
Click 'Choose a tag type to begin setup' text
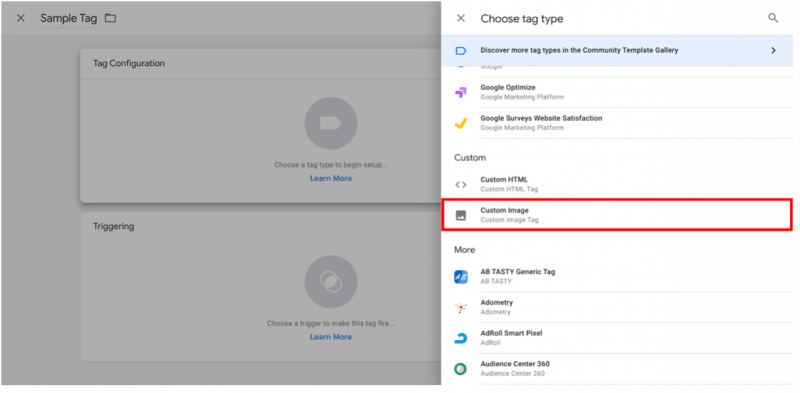coord(331,165)
